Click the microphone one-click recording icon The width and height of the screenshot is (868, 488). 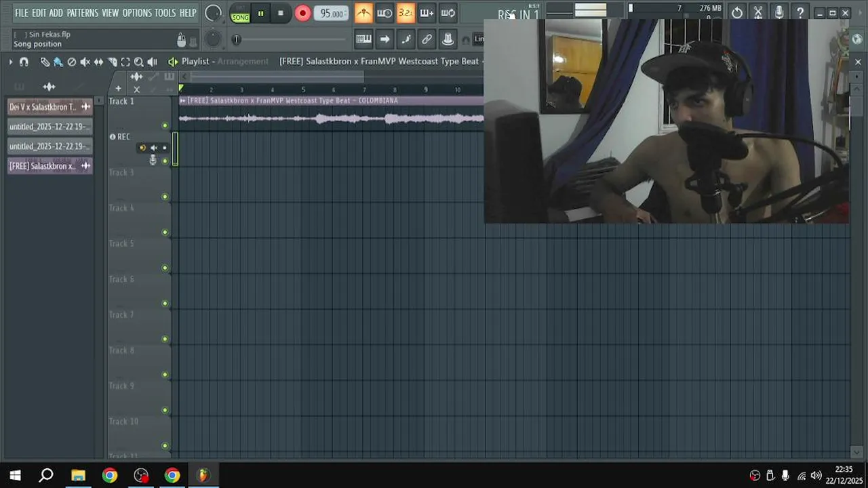pos(779,13)
